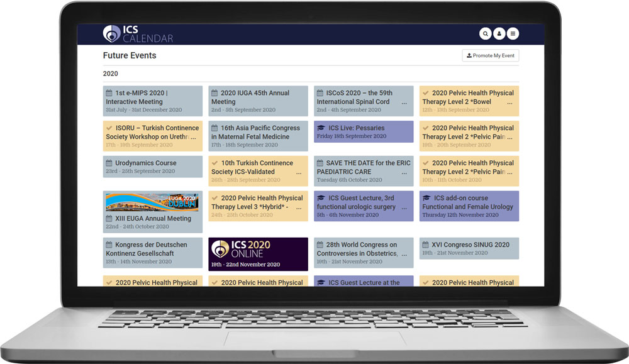Click date "31st July - 31st December 2020"
Image resolution: width=629 pixels, height=364 pixels.
point(144,110)
